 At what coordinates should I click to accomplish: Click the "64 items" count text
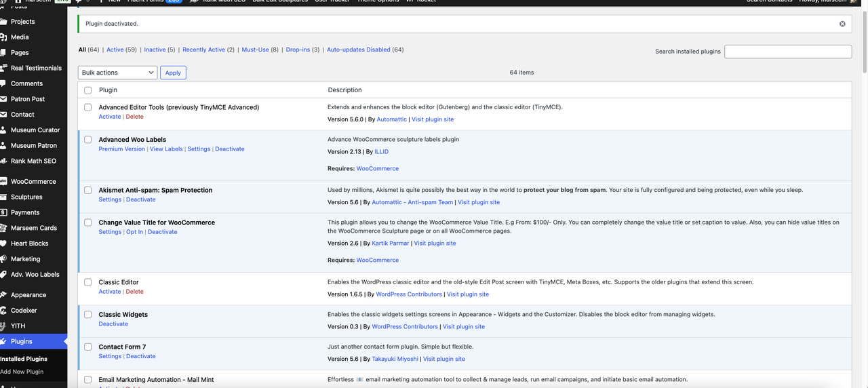pyautogui.click(x=521, y=73)
